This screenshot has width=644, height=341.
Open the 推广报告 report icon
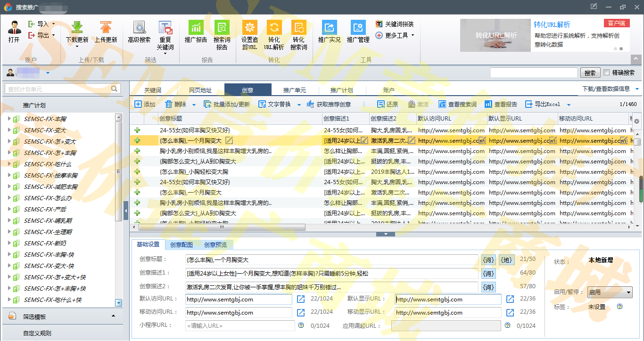click(x=196, y=28)
